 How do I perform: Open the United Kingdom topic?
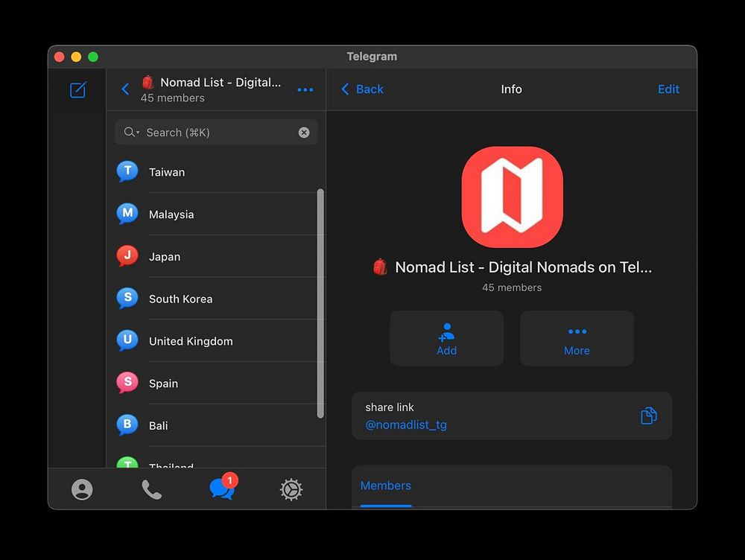(216, 341)
